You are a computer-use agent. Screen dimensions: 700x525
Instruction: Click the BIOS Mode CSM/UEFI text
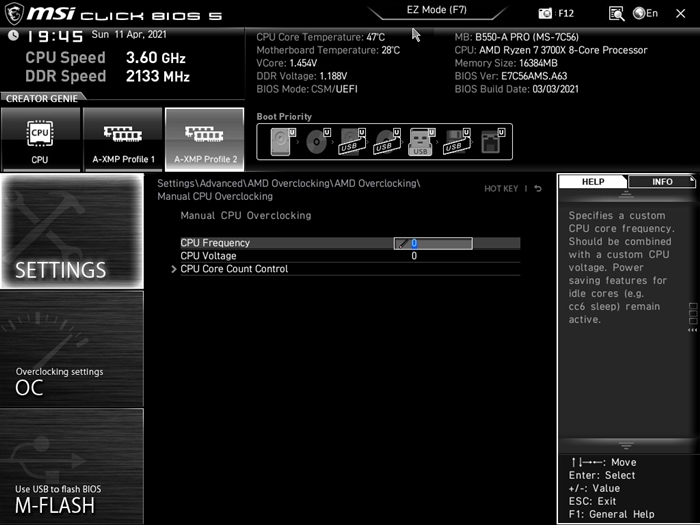(x=307, y=89)
